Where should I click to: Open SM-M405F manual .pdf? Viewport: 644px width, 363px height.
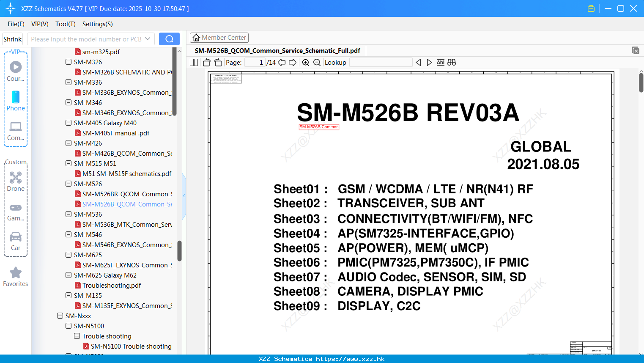[116, 133]
